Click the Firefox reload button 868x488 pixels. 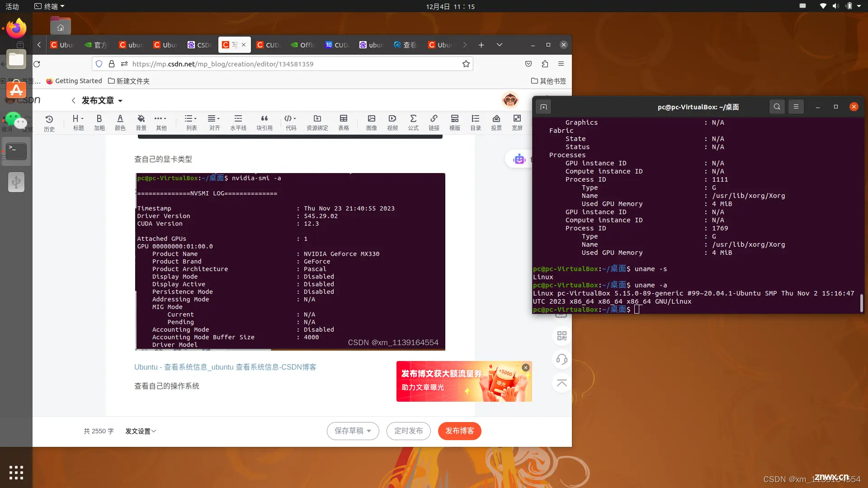37,64
